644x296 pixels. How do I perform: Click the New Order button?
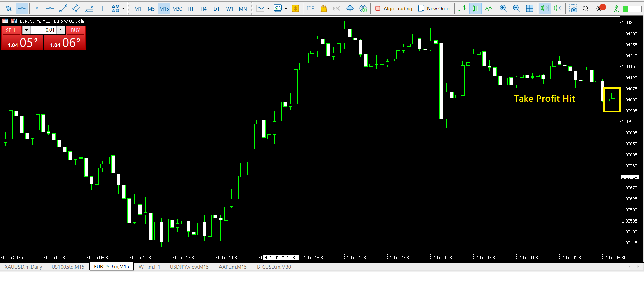[x=435, y=9]
